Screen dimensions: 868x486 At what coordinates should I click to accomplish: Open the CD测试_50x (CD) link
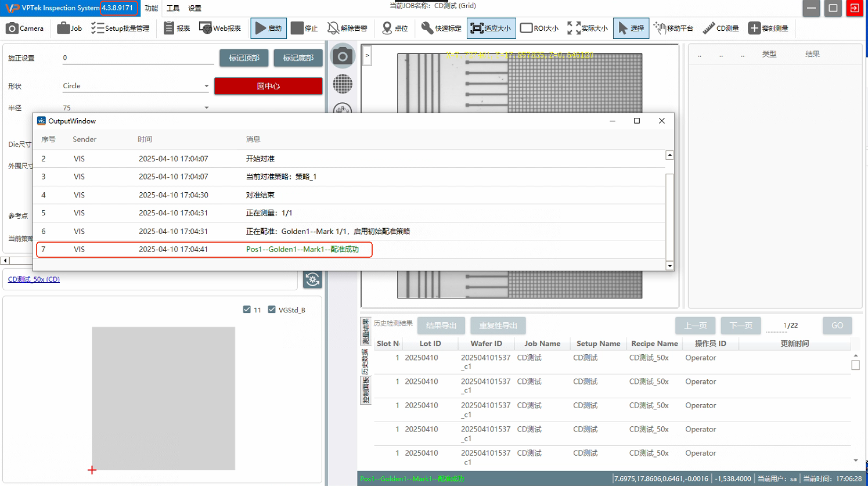pyautogui.click(x=34, y=279)
